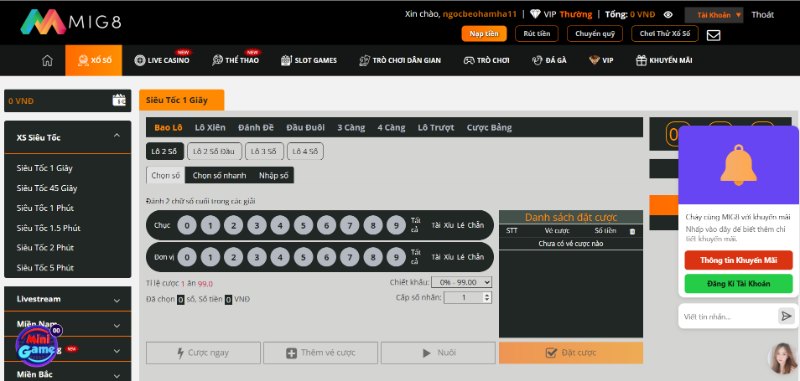
Task: Clear the bet list with the trash icon
Action: [633, 231]
